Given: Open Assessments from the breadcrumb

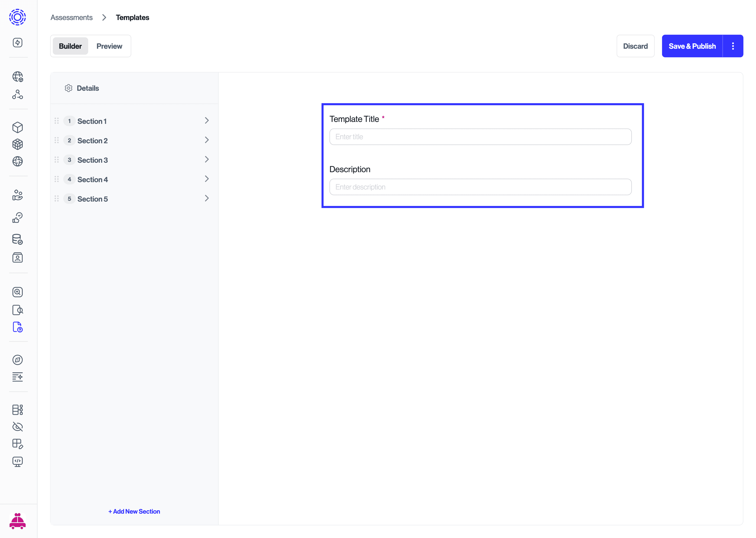Looking at the screenshot, I should [x=71, y=17].
